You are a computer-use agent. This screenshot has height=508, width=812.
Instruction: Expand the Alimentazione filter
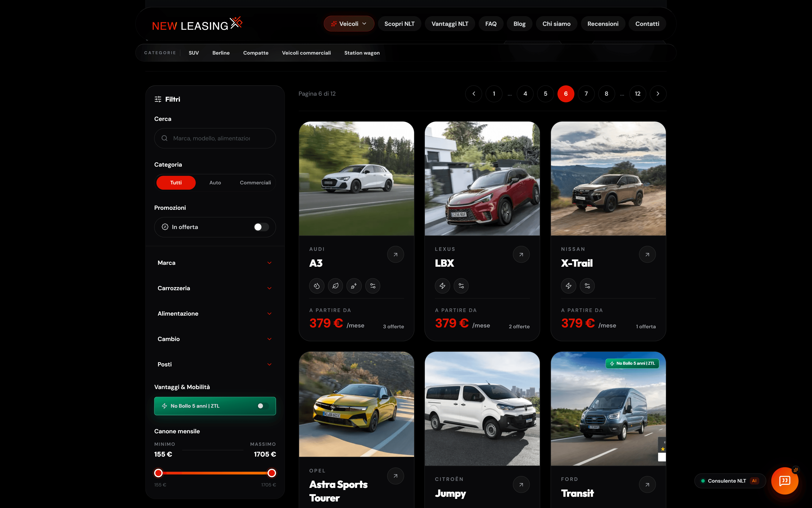[215, 313]
